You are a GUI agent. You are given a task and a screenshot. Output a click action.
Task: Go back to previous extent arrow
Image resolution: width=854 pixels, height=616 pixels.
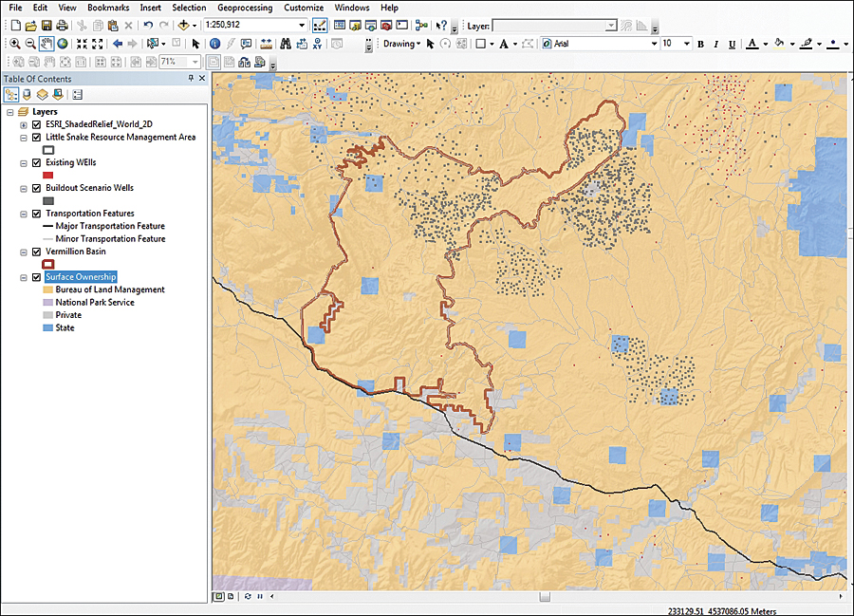tap(118, 44)
